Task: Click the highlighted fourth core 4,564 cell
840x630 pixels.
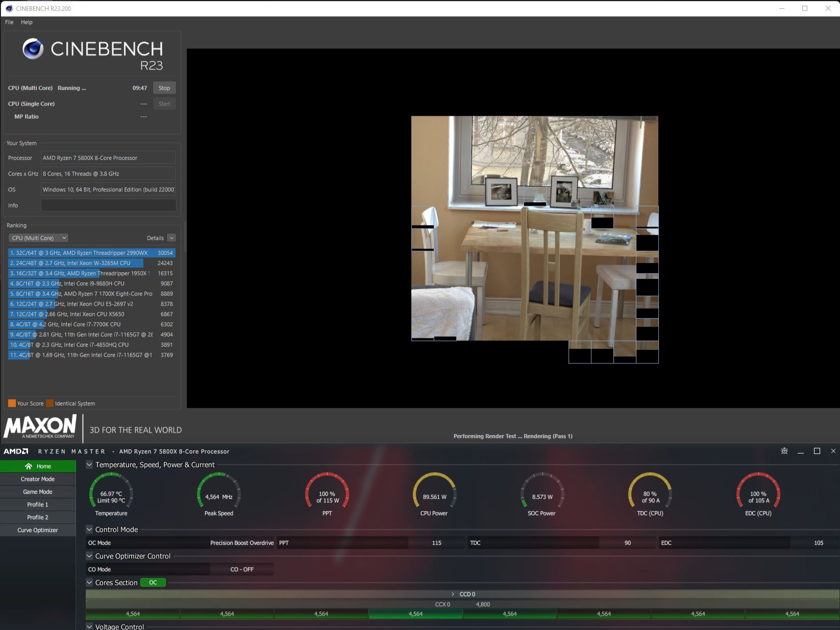Action: [x=415, y=614]
